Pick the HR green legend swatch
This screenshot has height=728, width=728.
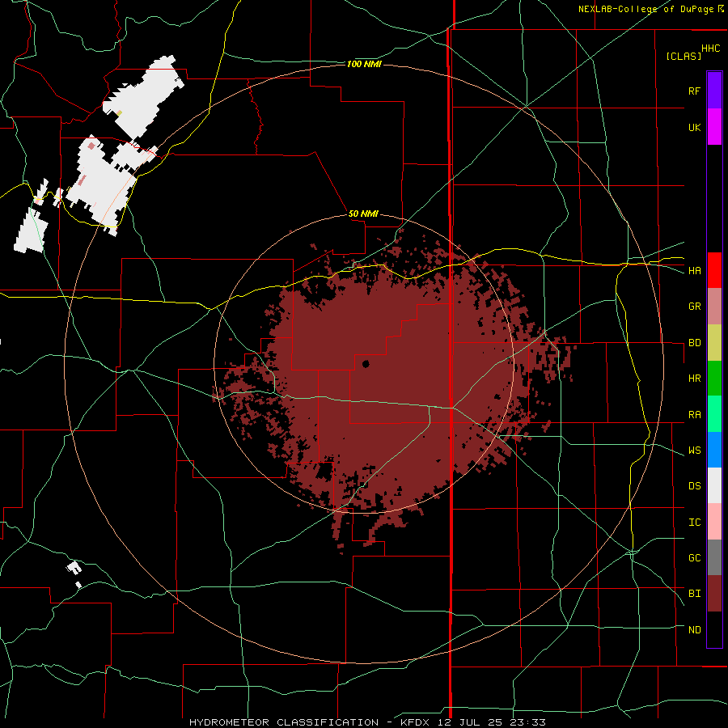[714, 379]
